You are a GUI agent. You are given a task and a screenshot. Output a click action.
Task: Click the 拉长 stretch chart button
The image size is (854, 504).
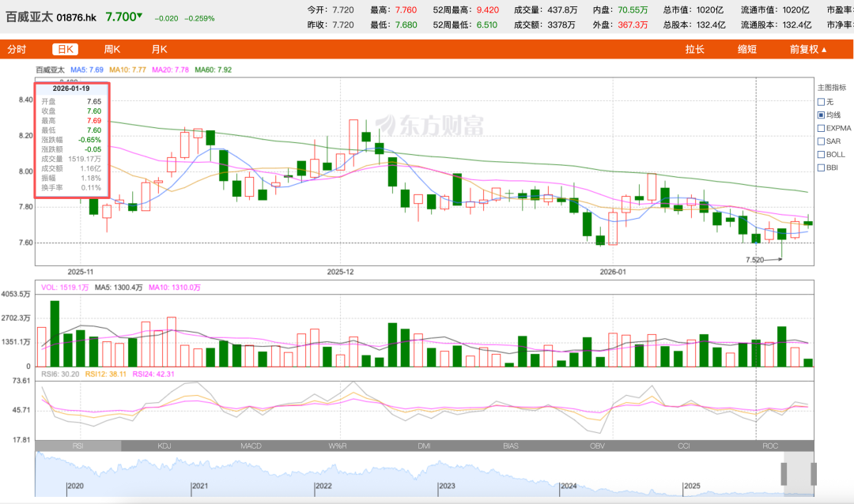click(695, 50)
